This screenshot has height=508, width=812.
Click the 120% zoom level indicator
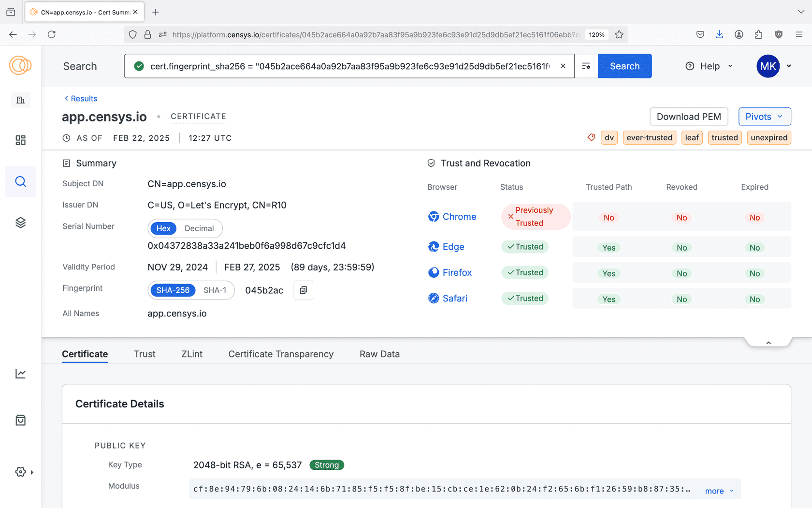pyautogui.click(x=597, y=35)
